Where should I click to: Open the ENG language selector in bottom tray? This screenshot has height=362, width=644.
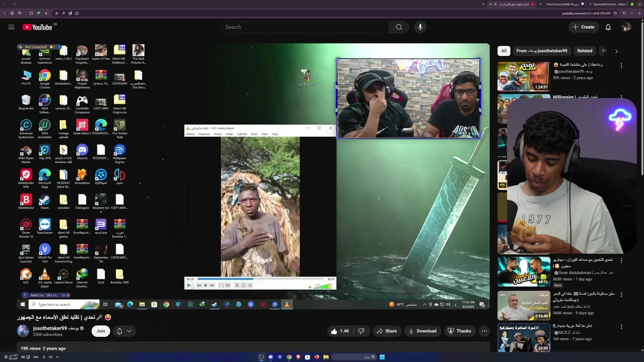35,357
